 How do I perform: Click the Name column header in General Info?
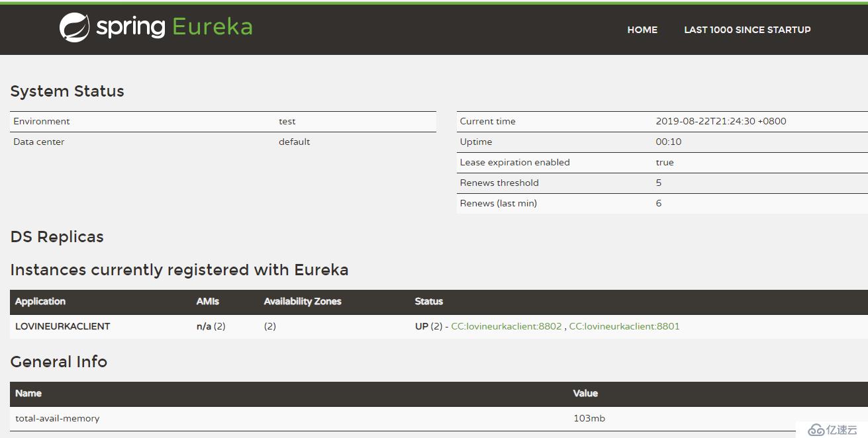[28, 393]
